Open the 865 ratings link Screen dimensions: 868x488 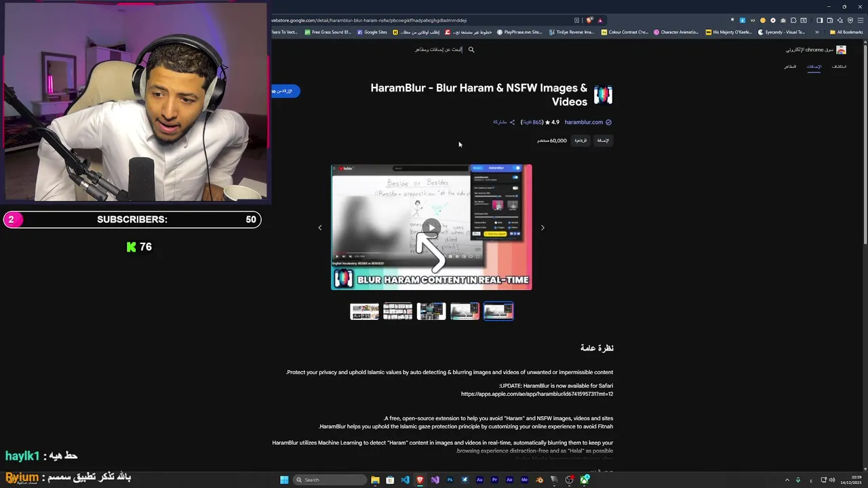tap(532, 122)
